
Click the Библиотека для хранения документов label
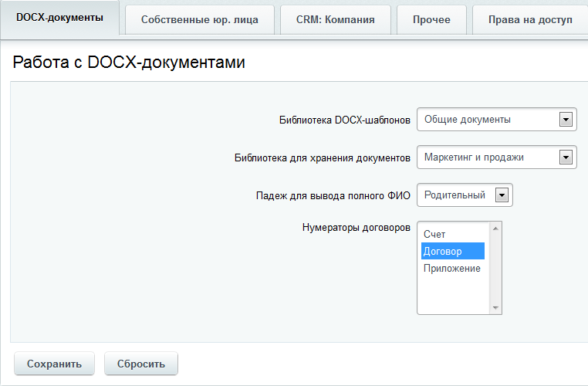[x=322, y=157]
